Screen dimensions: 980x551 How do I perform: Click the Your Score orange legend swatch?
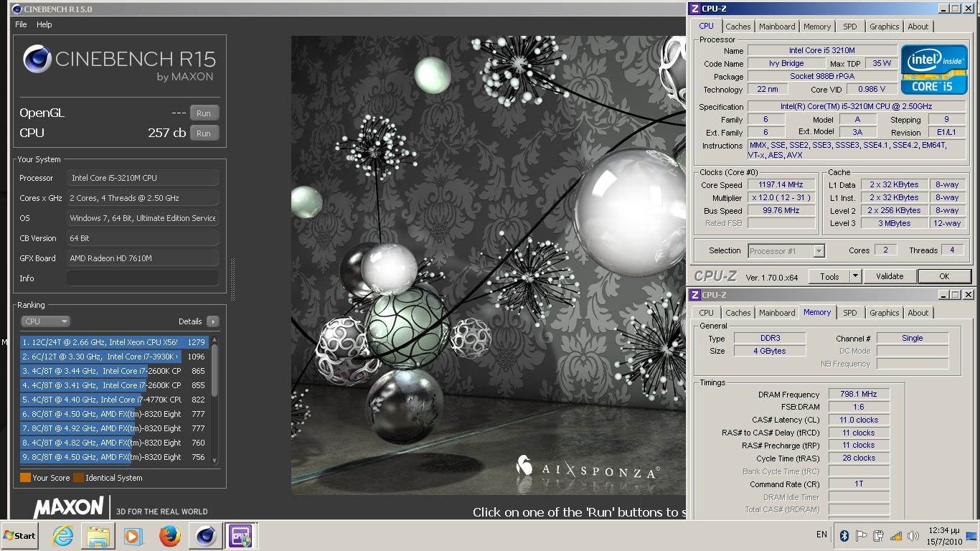click(25, 477)
